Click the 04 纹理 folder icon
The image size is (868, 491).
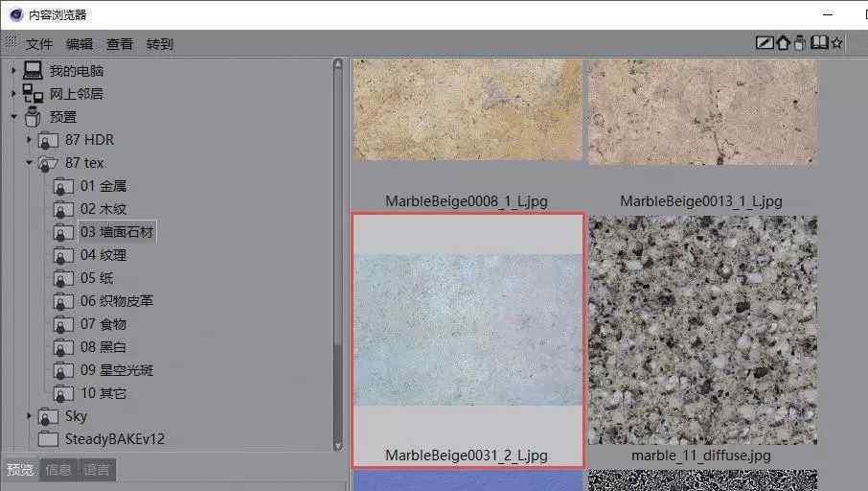[x=63, y=256]
